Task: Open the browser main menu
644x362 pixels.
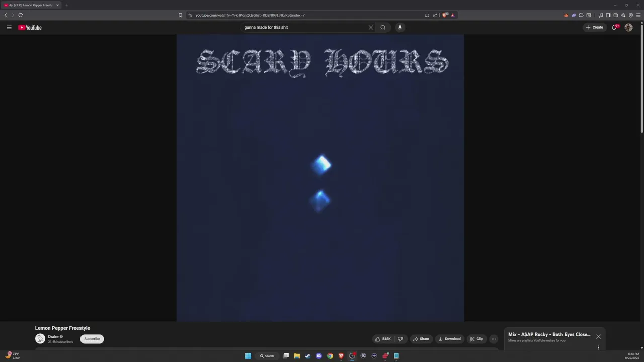Action: tap(638, 15)
